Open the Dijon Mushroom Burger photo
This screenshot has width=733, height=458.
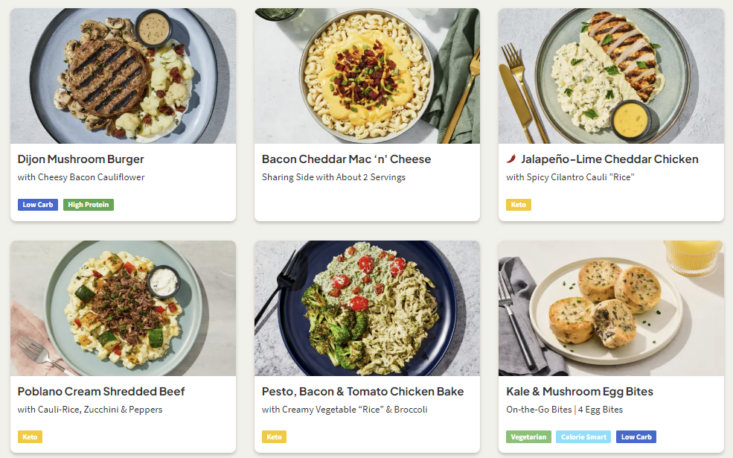click(x=123, y=76)
